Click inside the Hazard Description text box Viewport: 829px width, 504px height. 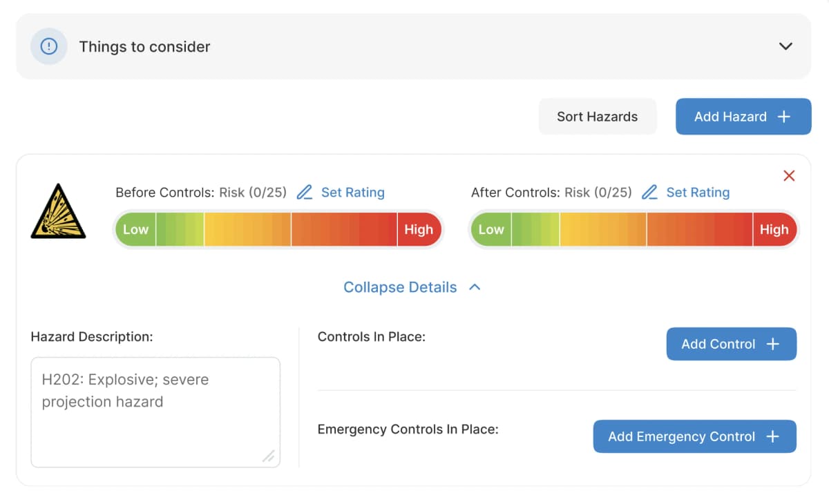point(155,411)
